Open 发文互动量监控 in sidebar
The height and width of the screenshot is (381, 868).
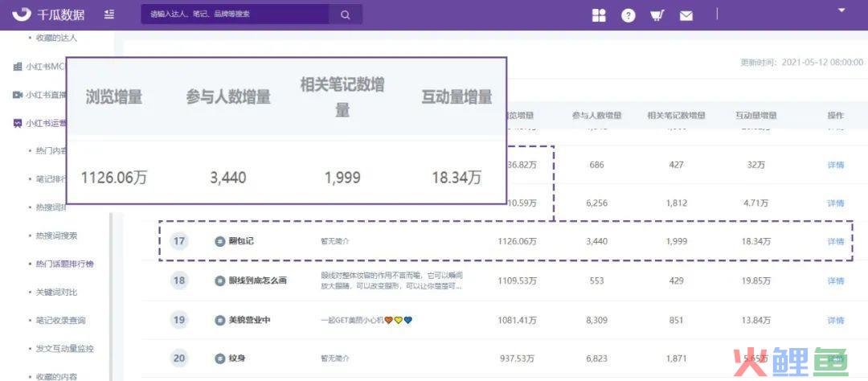tap(64, 348)
